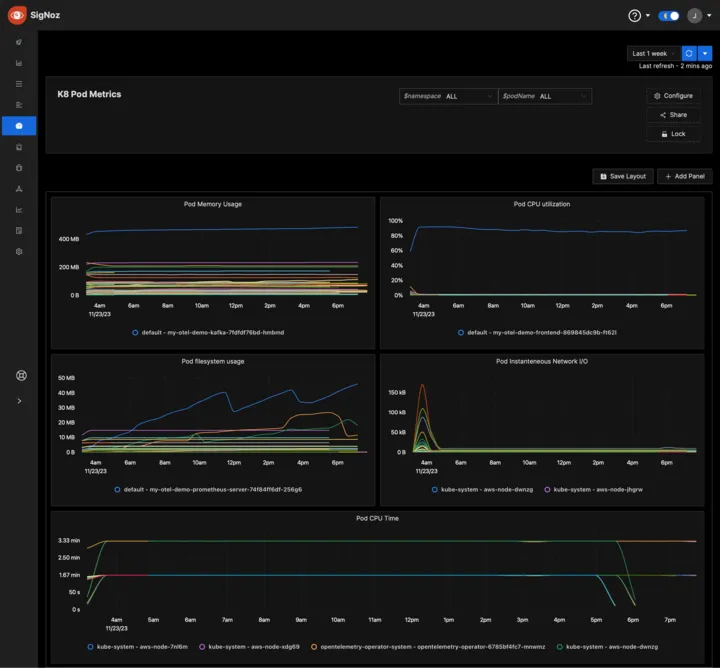Toggle aws-node-jhgrw legend in Network I/O
720x668 pixels.
pyautogui.click(x=593, y=489)
